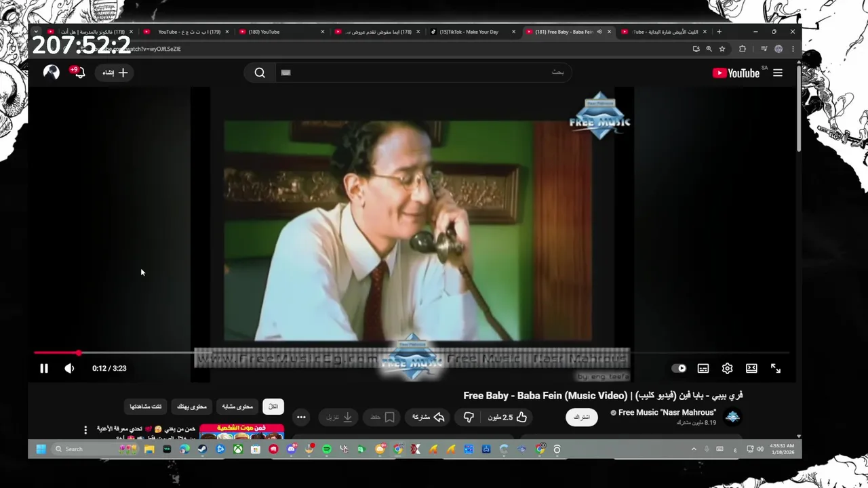Viewport: 868px width, 488px height.
Task: Mute the Free Baby tab via speaker icon
Action: (599, 32)
